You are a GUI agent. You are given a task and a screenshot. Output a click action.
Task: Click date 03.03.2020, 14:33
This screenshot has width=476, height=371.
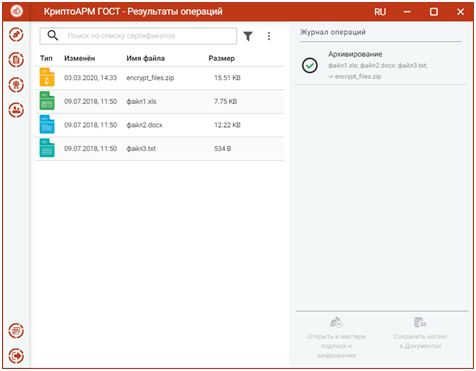click(90, 78)
